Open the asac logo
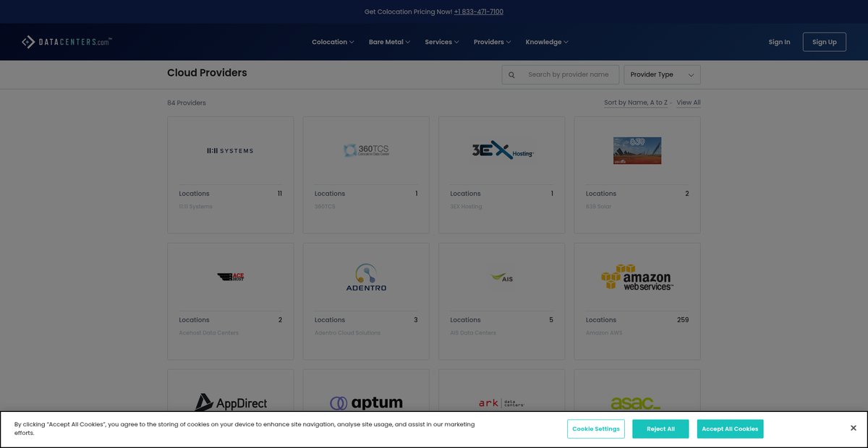Viewport: 868px width, 448px height. tap(636, 403)
